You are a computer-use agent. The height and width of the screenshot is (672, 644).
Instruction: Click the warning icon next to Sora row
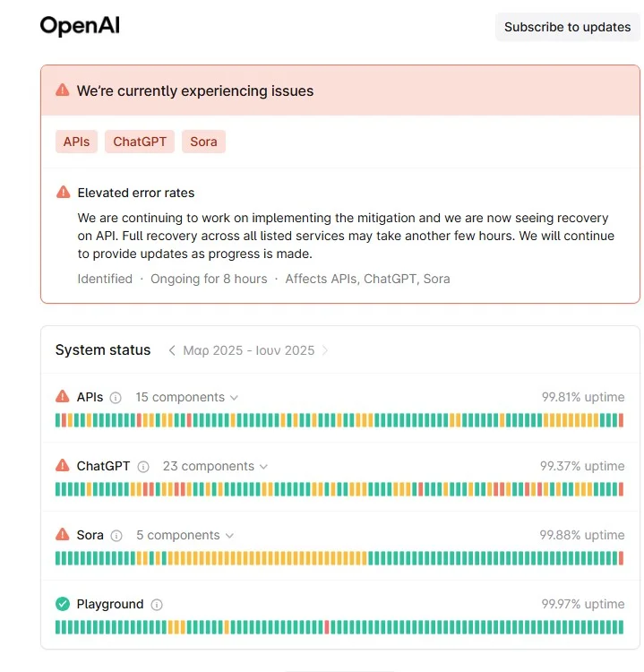coord(63,535)
